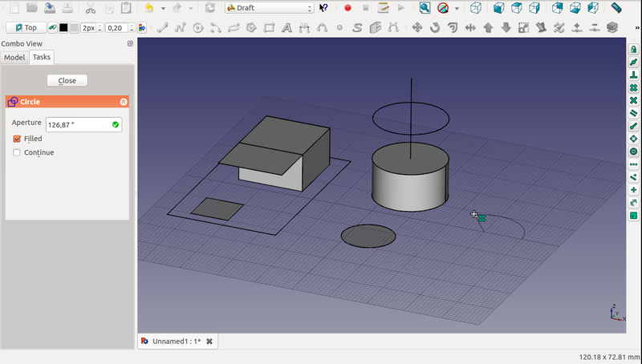The image size is (642, 364).
Task: Click the Undo arrow icon
Action: point(149,8)
